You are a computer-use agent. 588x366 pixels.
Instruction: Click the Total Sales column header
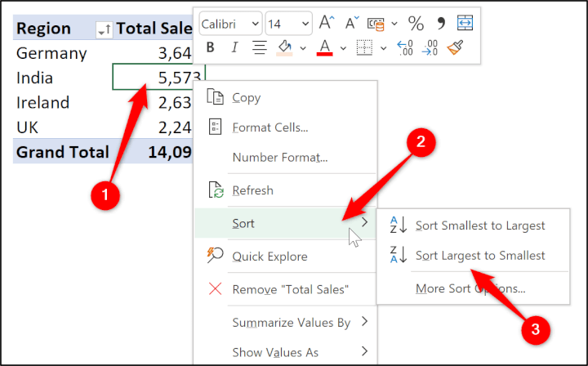pyautogui.click(x=153, y=28)
